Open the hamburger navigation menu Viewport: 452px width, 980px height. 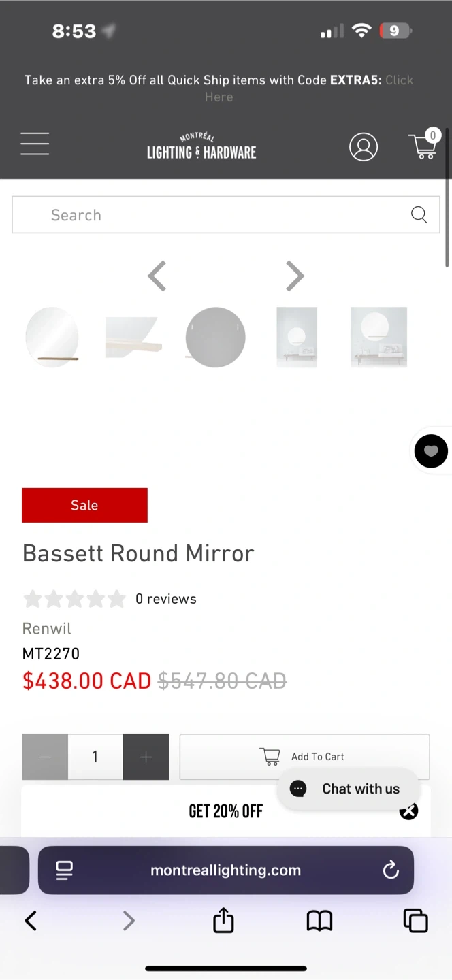(35, 144)
